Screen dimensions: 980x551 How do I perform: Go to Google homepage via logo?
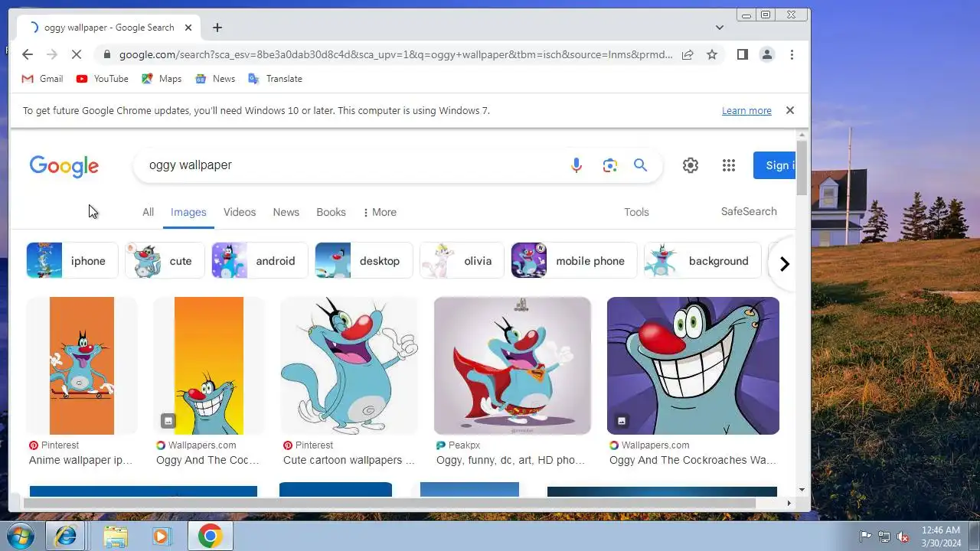(x=64, y=166)
